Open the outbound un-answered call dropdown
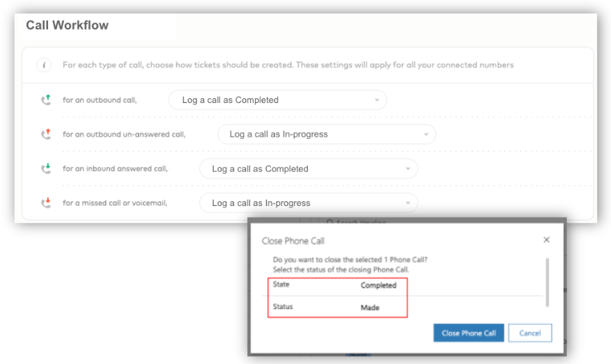The height and width of the screenshot is (364, 611). (326, 135)
